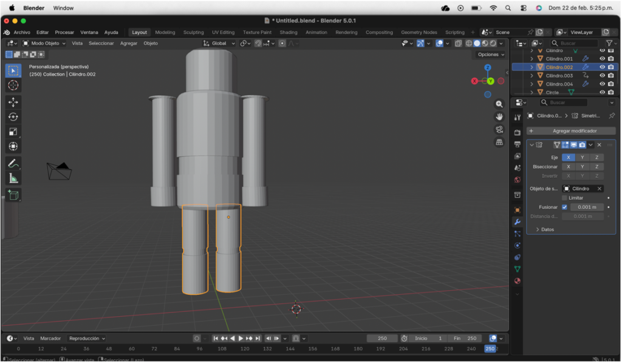Toggle camera view with the viewport camera icon
Viewport: 622px width, 364px height.
click(499, 129)
